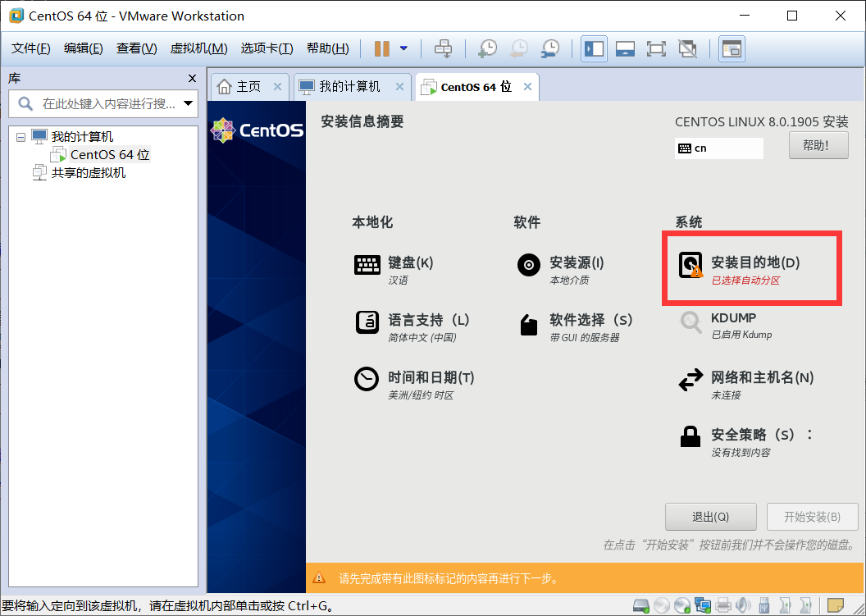Toggle the library sidebar view button
This screenshot has width=866, height=616.
595,48
